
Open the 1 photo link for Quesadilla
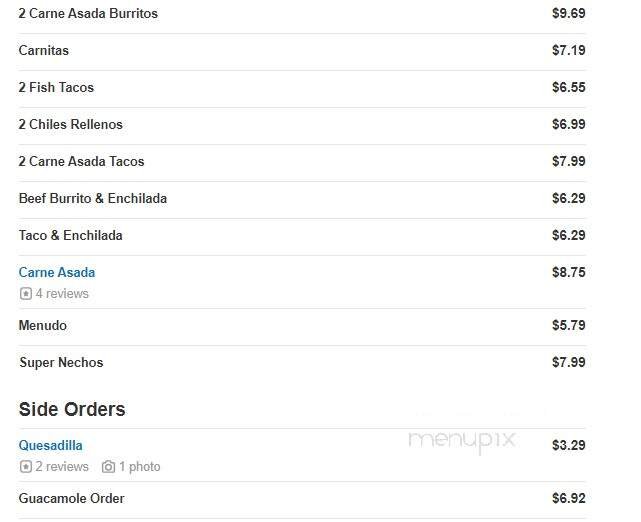139,467
